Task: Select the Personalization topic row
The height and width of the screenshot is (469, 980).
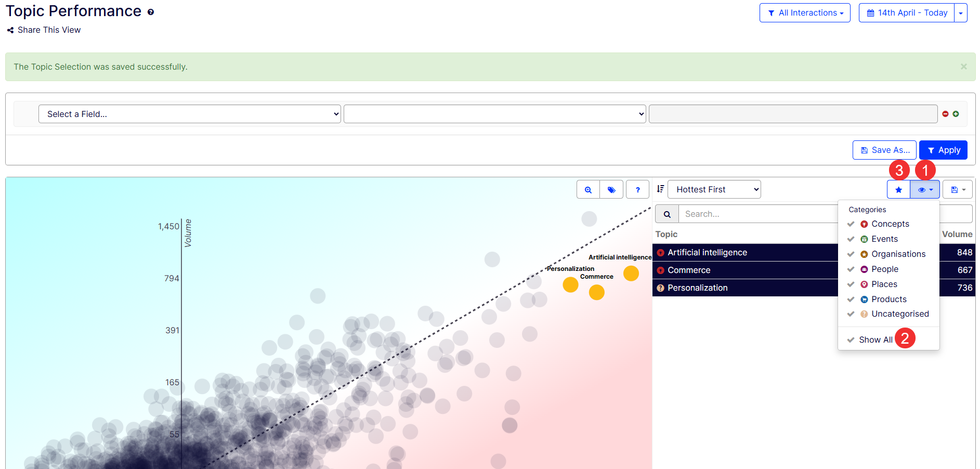Action: (745, 288)
